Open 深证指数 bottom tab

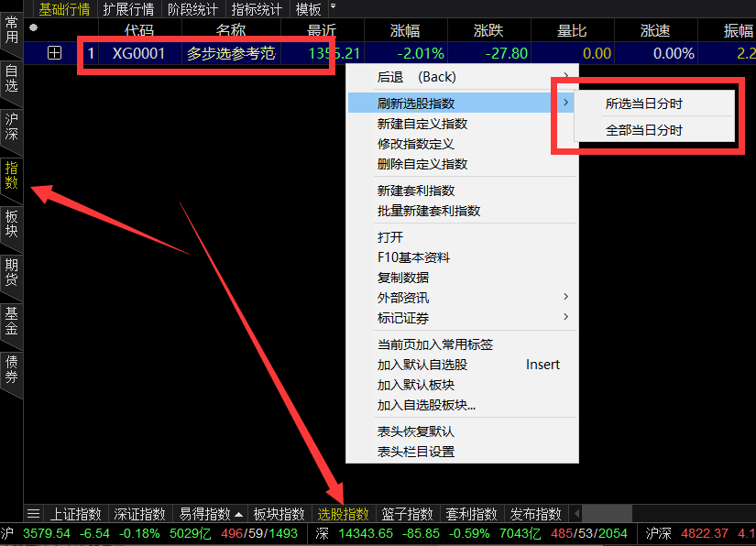140,514
